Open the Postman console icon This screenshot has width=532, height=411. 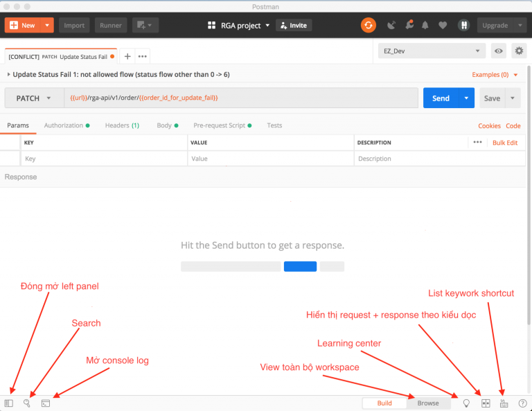coord(46,403)
